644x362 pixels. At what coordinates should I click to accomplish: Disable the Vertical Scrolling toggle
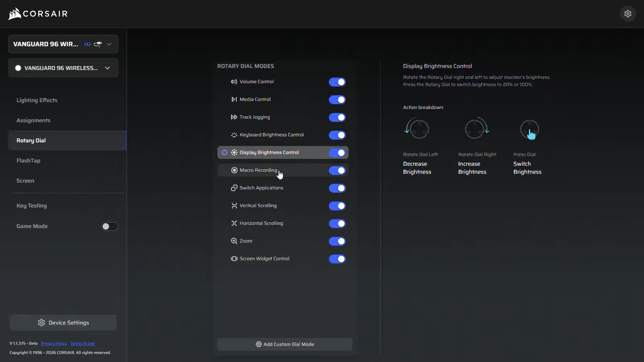pos(337,206)
